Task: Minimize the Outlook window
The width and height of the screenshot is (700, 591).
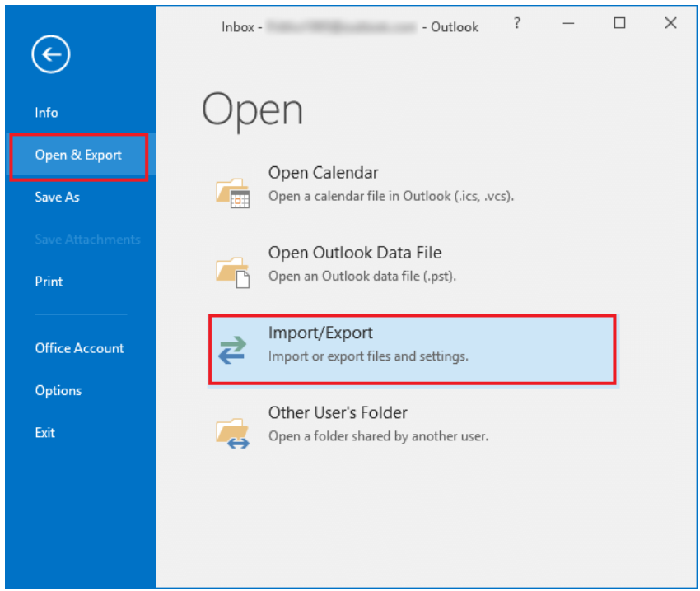Action: (x=568, y=23)
